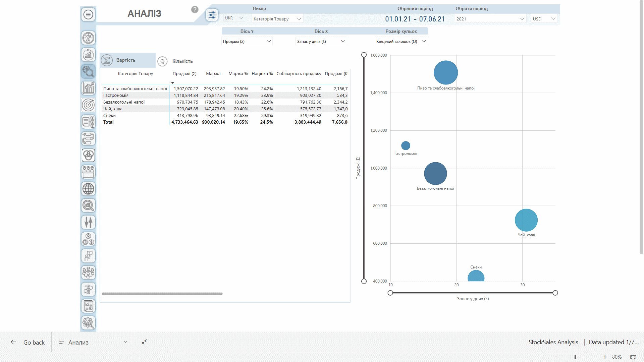This screenshot has height=362, width=644.
Task: Open the Вісь Y Продажі dropdown
Action: 247,41
